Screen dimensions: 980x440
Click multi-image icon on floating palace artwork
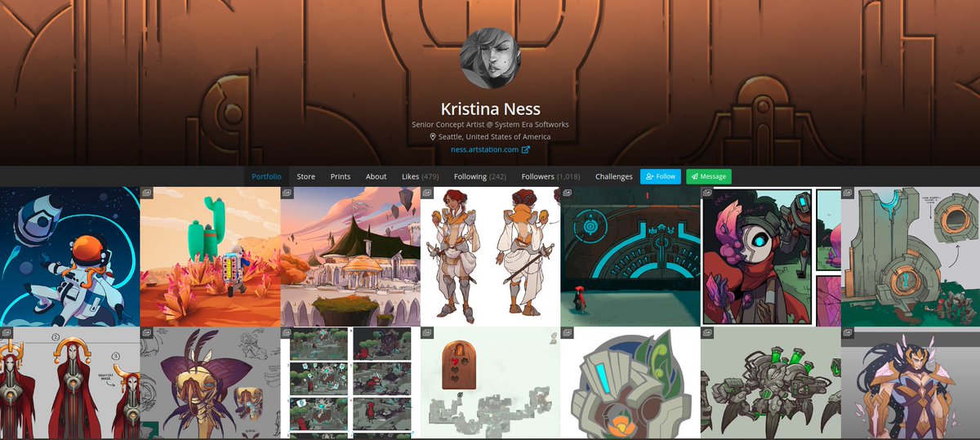[287, 193]
